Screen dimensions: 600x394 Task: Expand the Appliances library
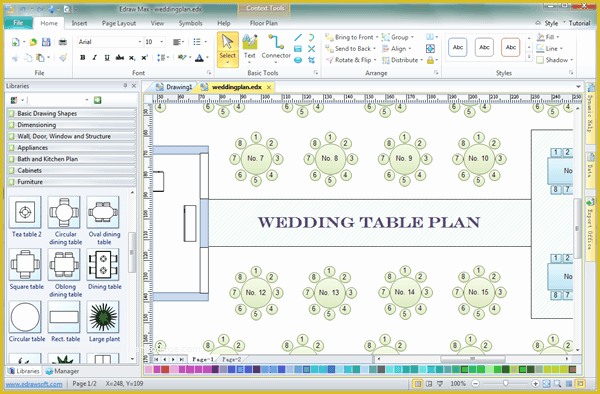[72, 148]
